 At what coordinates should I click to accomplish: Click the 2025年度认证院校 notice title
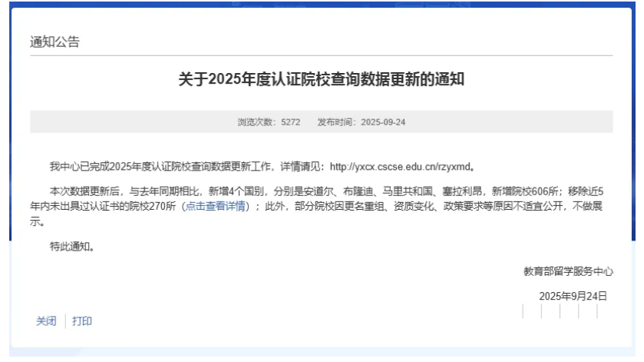pos(322,79)
